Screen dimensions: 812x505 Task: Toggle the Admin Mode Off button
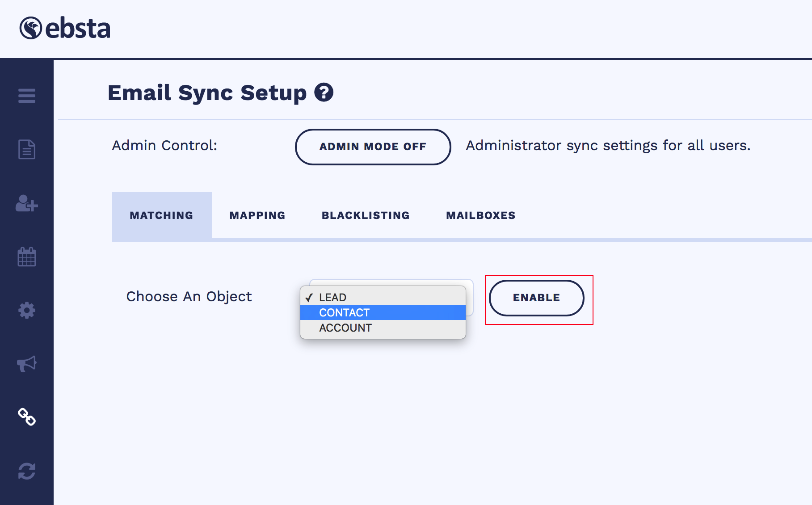tap(373, 147)
